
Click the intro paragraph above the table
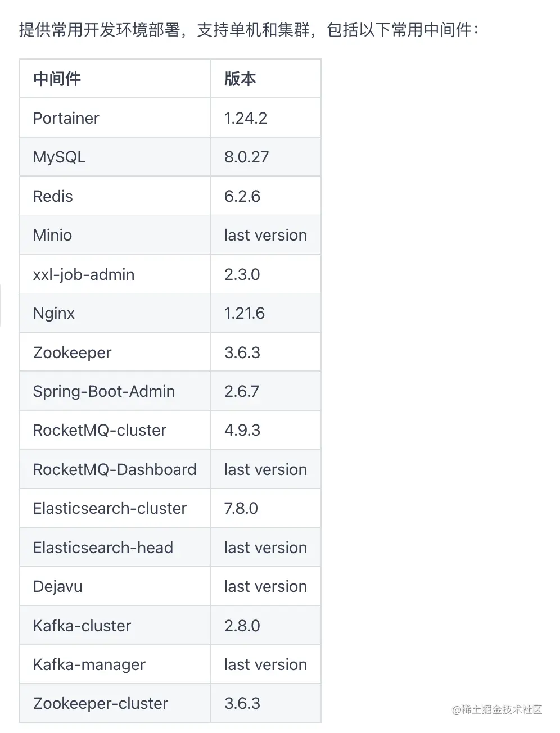point(249,30)
